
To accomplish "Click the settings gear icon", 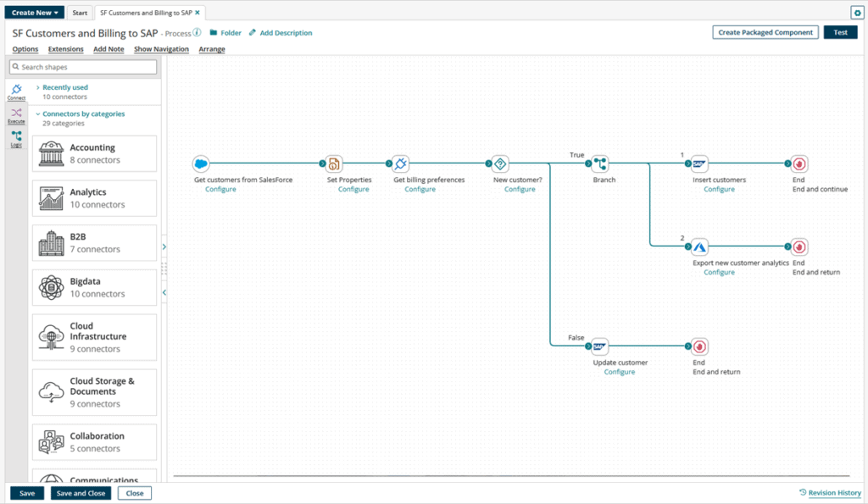I will pyautogui.click(x=857, y=13).
